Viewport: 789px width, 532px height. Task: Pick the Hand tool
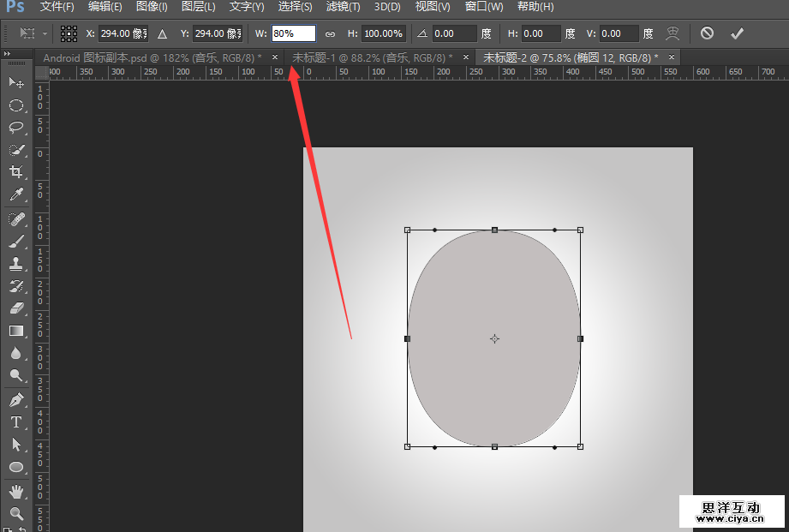click(x=16, y=491)
